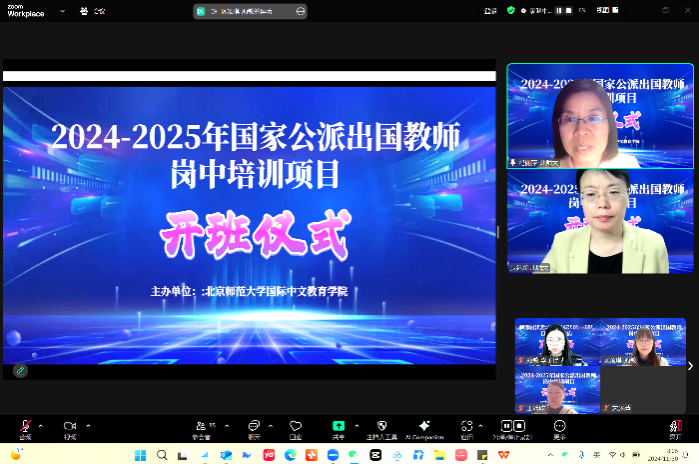Expand the caret next to Participants

[226, 424]
